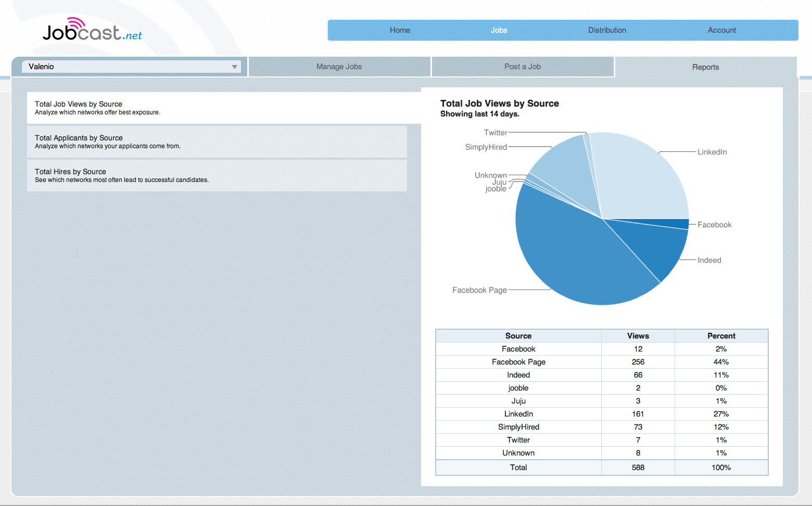Click the Jobcast.net logo

click(92, 30)
